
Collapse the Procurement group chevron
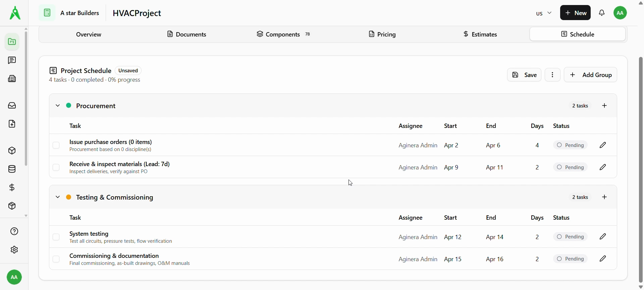click(58, 106)
